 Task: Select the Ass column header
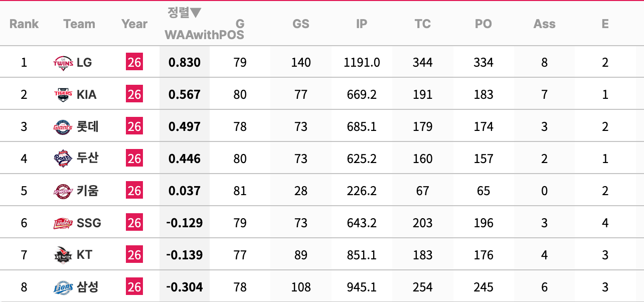coord(545,24)
